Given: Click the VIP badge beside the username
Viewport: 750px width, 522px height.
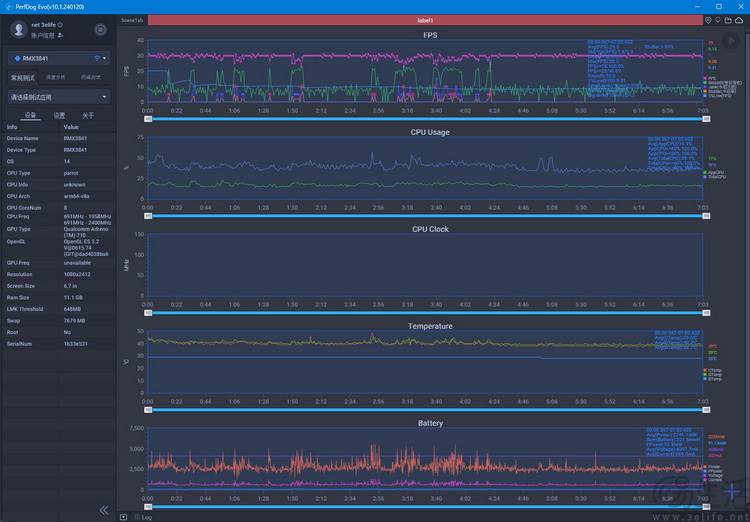Looking at the screenshot, I should point(60,24).
